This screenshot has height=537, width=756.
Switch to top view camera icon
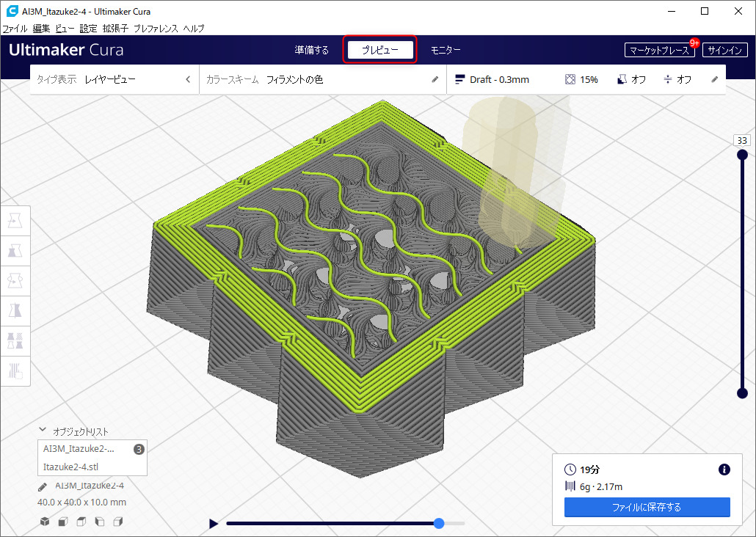click(x=81, y=522)
